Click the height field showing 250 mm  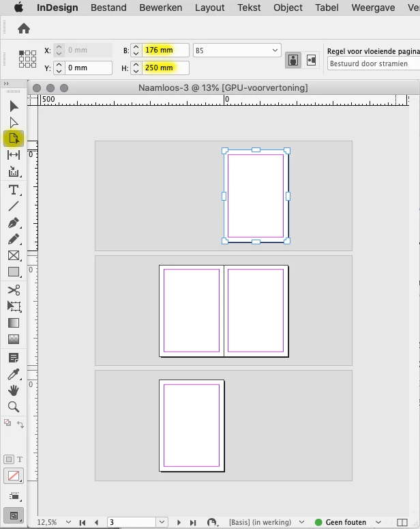tap(165, 68)
